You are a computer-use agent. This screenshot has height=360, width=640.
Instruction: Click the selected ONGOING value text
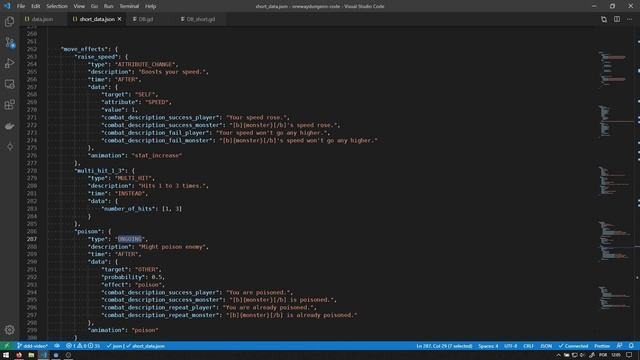129,239
